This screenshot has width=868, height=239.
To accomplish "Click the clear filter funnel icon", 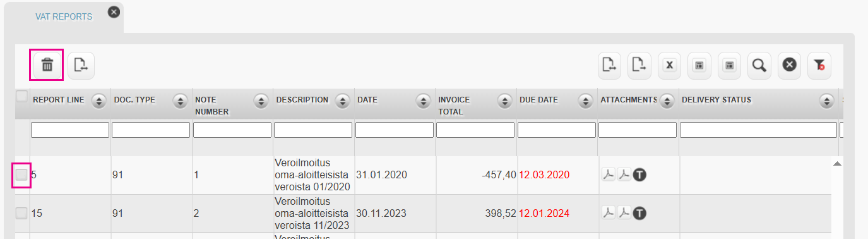I will click(819, 65).
